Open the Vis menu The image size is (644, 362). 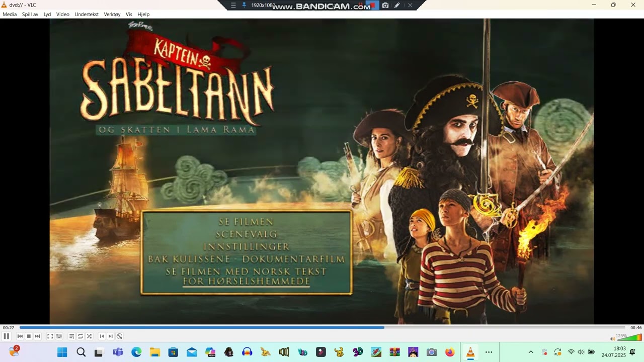coord(129,14)
